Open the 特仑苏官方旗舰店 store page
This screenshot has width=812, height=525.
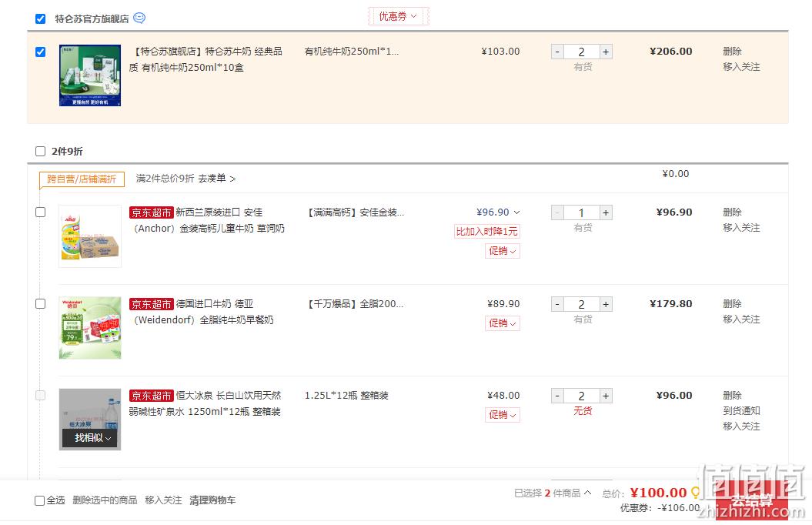[x=92, y=19]
